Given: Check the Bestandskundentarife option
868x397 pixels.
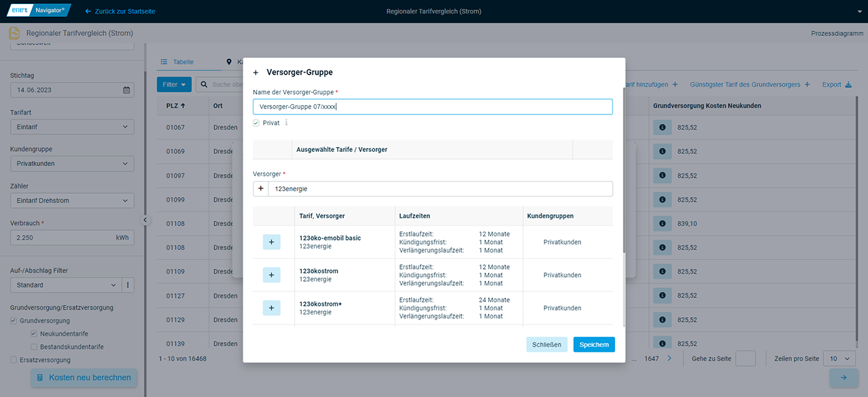Looking at the screenshot, I should (34, 347).
